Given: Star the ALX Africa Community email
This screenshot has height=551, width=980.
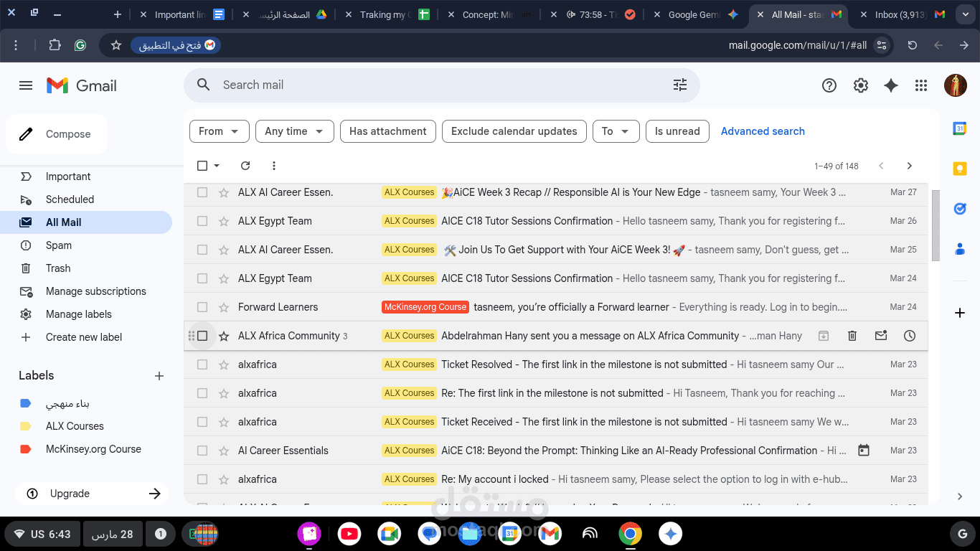Looking at the screenshot, I should click(224, 336).
